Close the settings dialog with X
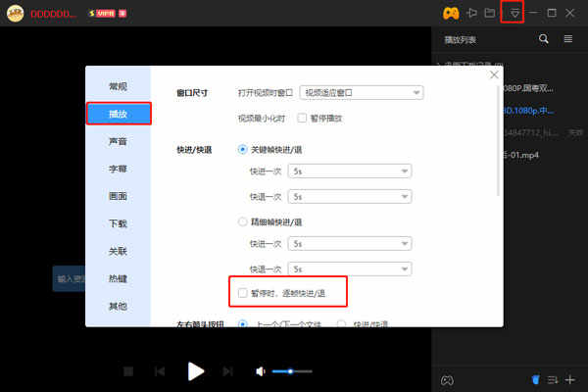 point(494,74)
